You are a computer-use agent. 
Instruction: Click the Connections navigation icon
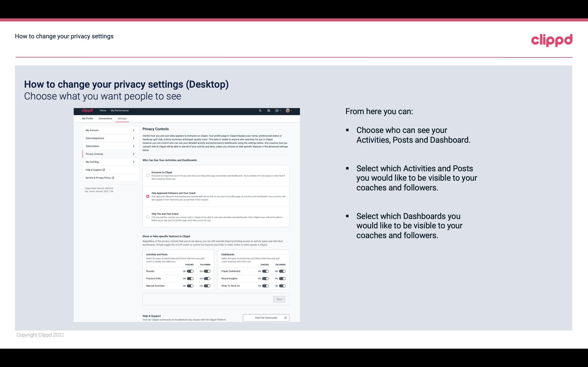(105, 118)
